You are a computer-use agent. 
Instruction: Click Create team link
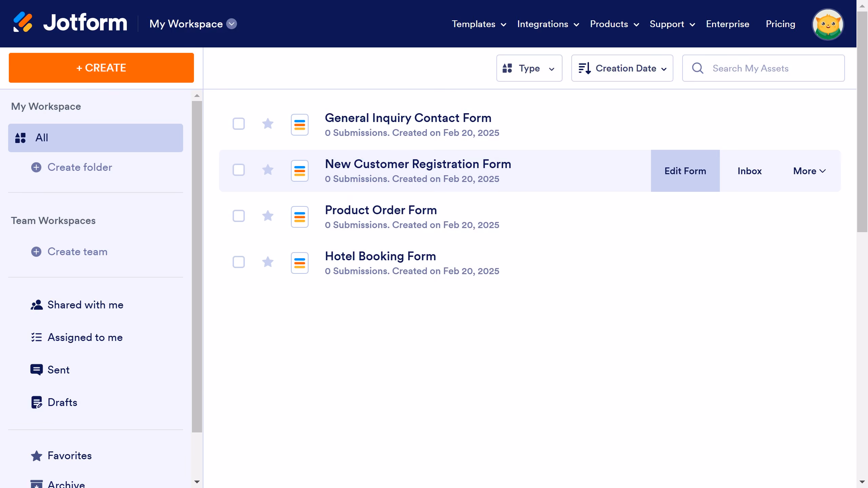pyautogui.click(x=77, y=252)
